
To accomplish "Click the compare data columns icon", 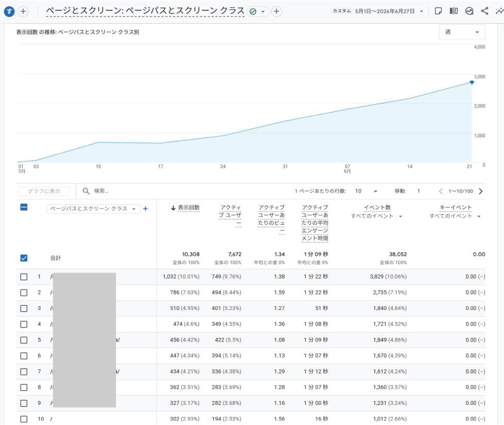I will [453, 11].
